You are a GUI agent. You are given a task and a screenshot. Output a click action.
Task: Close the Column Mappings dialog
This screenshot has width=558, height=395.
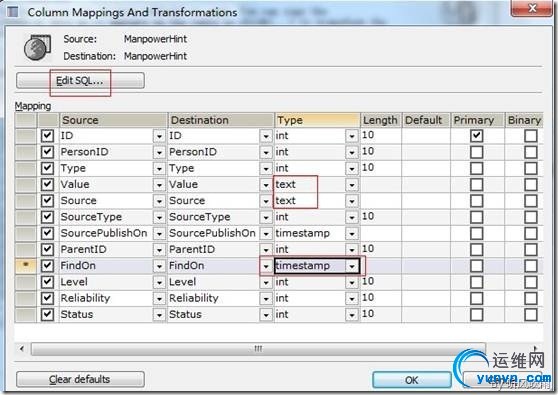click(x=532, y=8)
